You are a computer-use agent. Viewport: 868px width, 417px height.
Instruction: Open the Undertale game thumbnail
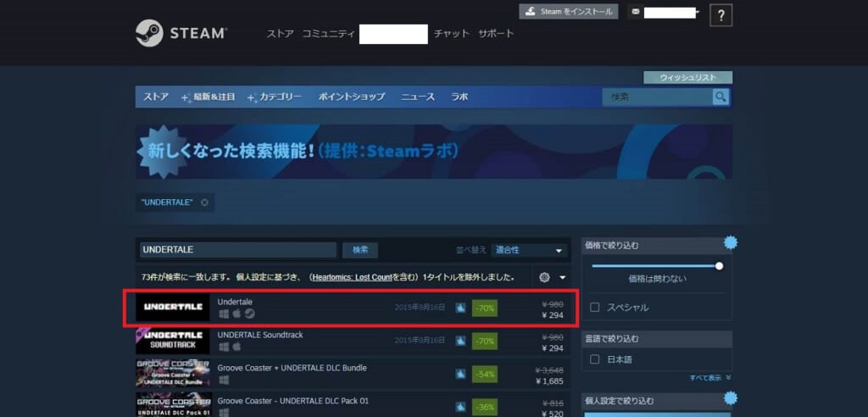[x=173, y=308]
